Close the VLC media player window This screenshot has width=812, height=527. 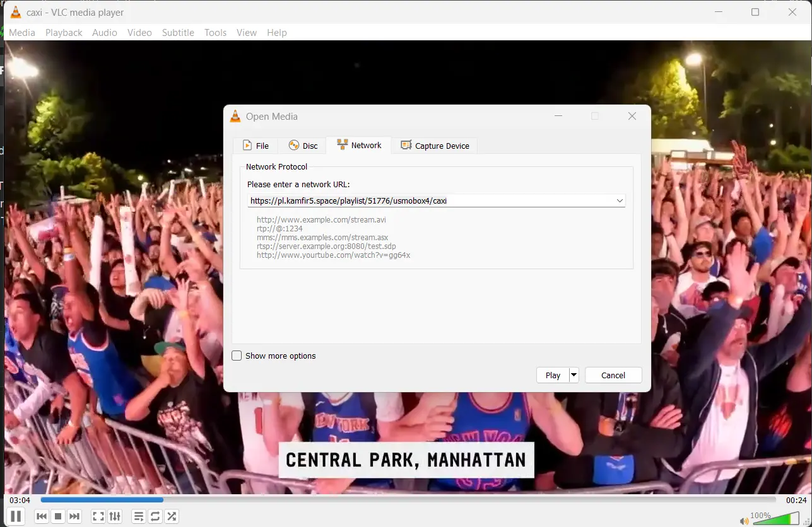(x=792, y=12)
